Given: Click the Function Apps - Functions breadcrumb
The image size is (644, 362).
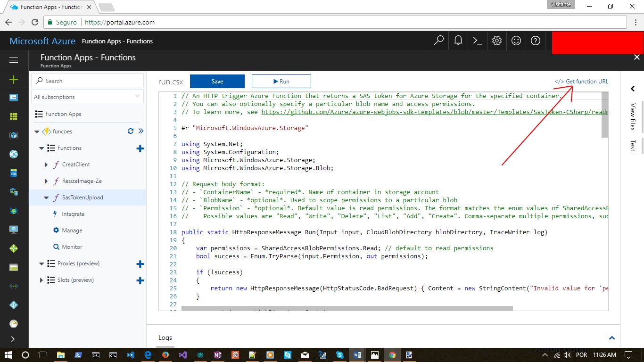Looking at the screenshot, I should [117, 41].
